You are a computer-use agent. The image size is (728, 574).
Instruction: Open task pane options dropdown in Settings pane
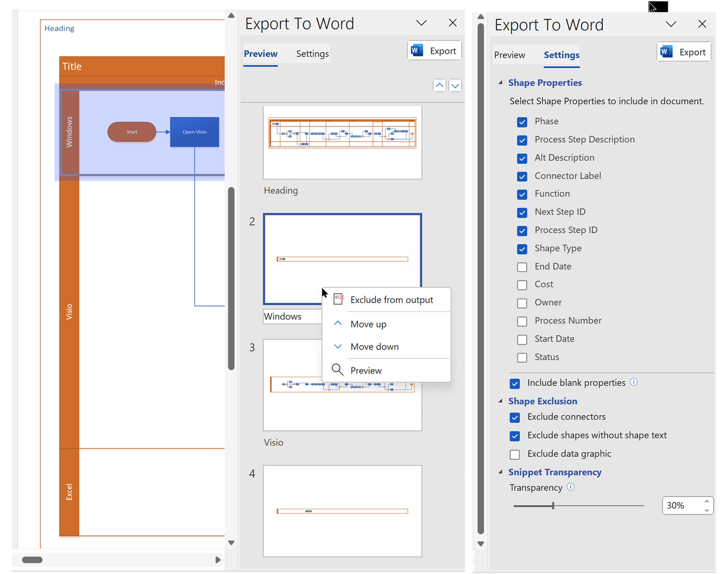(x=671, y=24)
